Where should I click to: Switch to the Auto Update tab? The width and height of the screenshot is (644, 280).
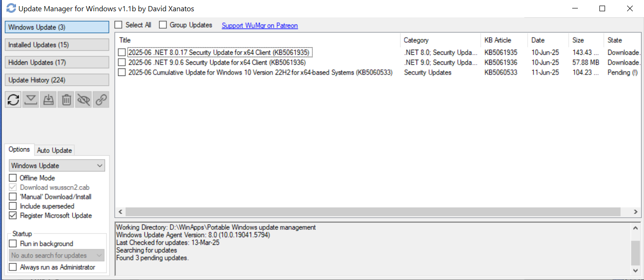click(x=54, y=151)
